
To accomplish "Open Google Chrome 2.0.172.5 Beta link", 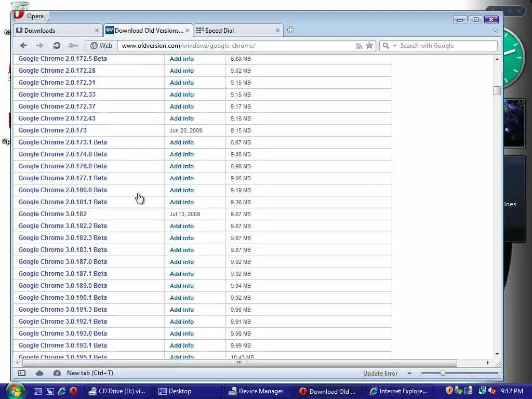I will coord(63,59).
